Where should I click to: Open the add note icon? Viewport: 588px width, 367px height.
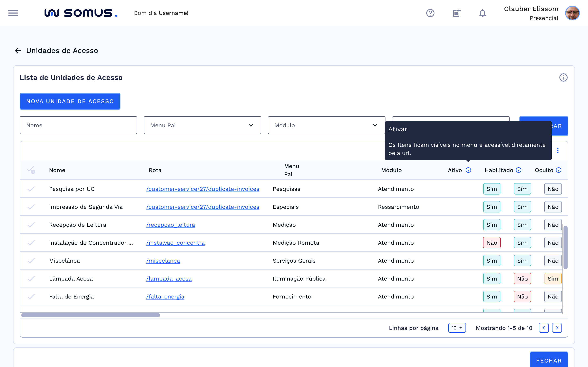pos(456,13)
